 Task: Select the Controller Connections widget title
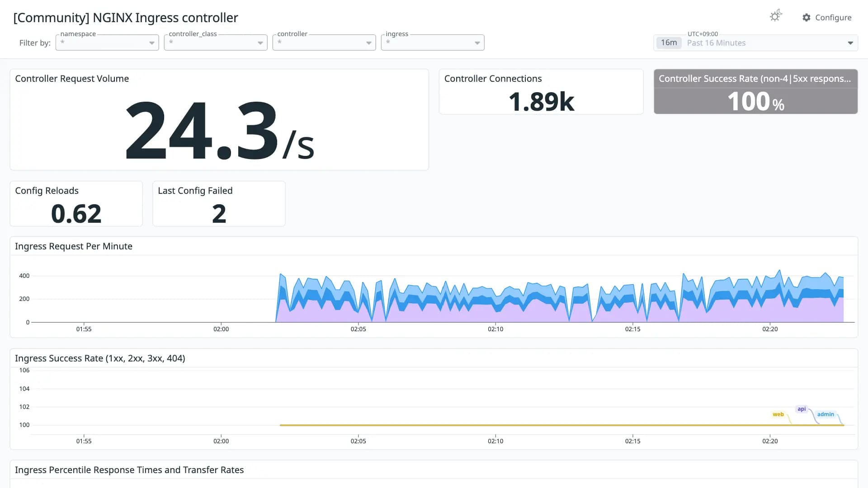tap(493, 79)
